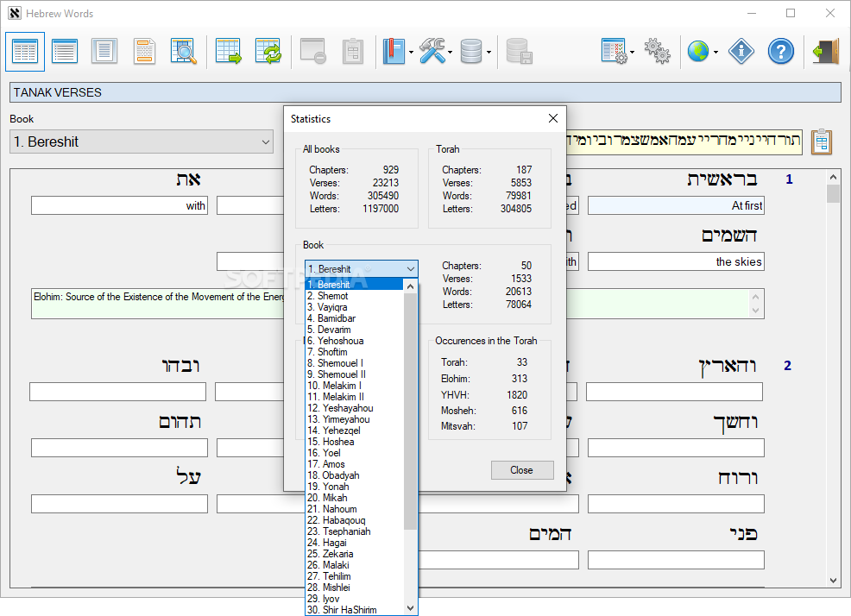Click the grayed clipboard toolbar icon
The width and height of the screenshot is (851, 616).
(353, 52)
